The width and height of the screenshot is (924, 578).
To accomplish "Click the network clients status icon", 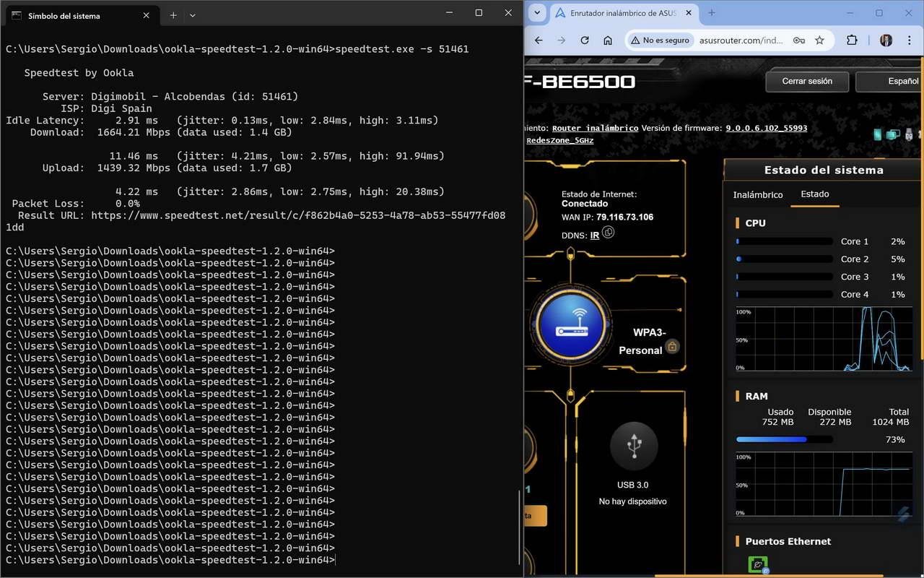I will coord(894,134).
